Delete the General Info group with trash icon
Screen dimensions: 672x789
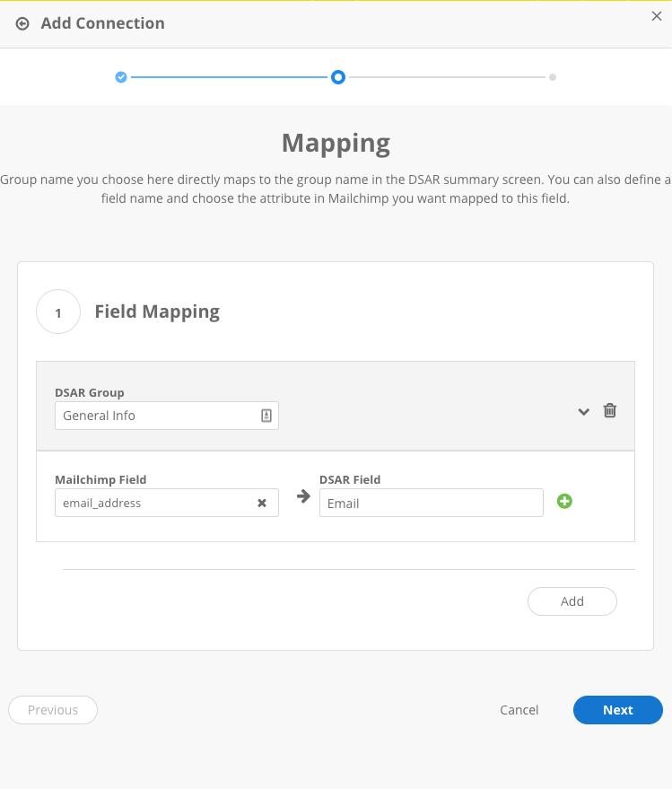(x=610, y=410)
